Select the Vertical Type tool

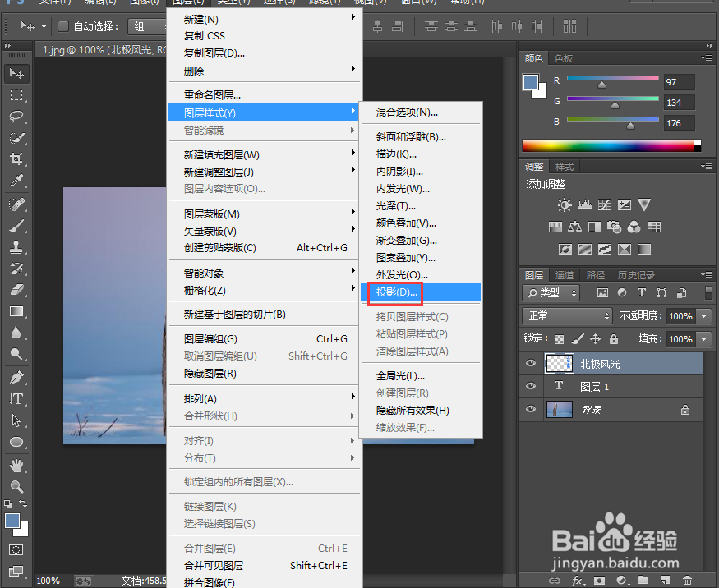16,399
